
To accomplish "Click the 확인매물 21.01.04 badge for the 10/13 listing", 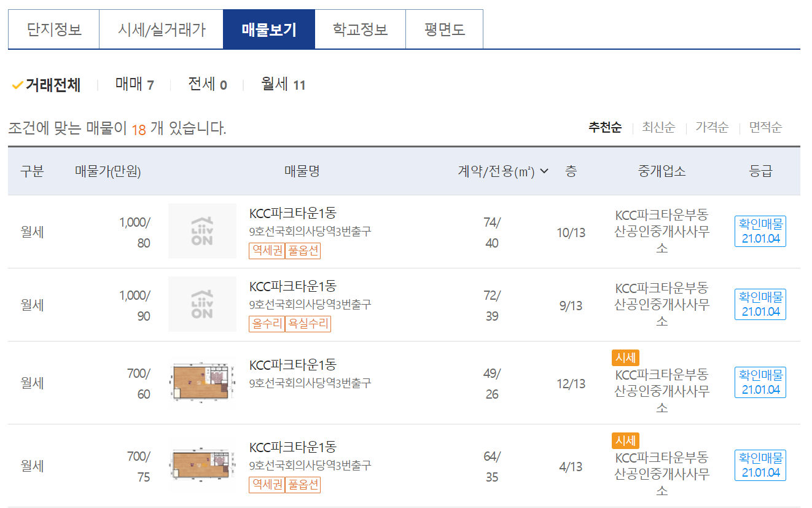I will [760, 232].
